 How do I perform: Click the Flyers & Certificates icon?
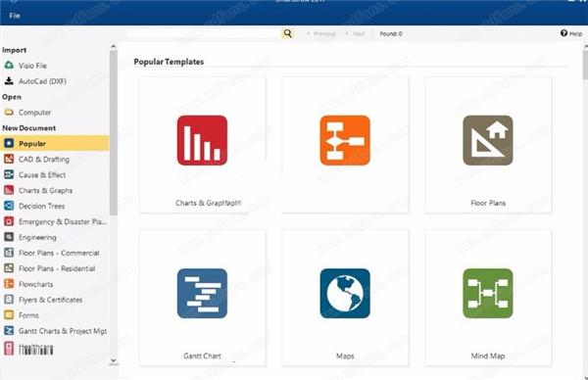click(x=9, y=300)
